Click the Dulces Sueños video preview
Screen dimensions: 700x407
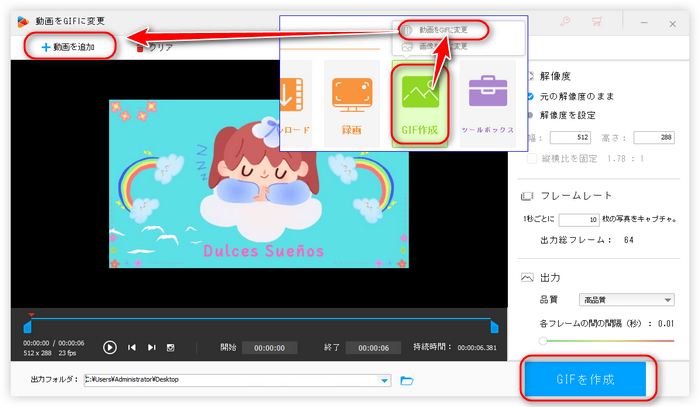click(x=259, y=184)
